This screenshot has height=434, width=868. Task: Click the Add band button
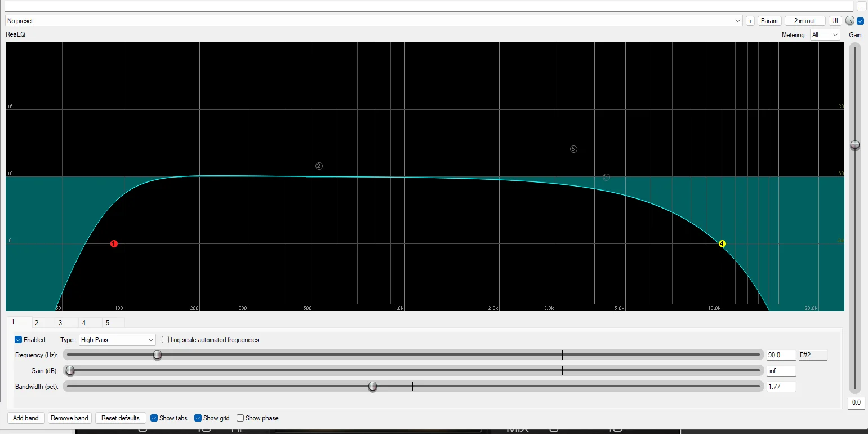26,418
